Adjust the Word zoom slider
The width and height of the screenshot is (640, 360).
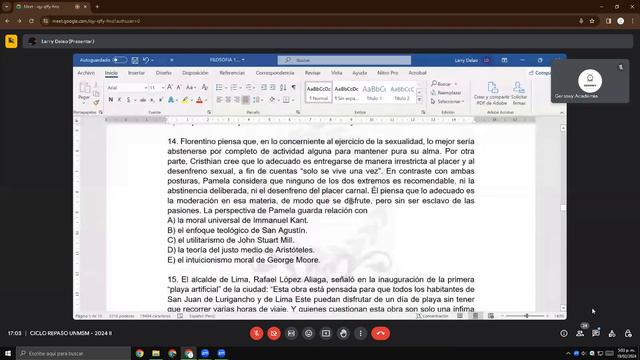[527, 316]
